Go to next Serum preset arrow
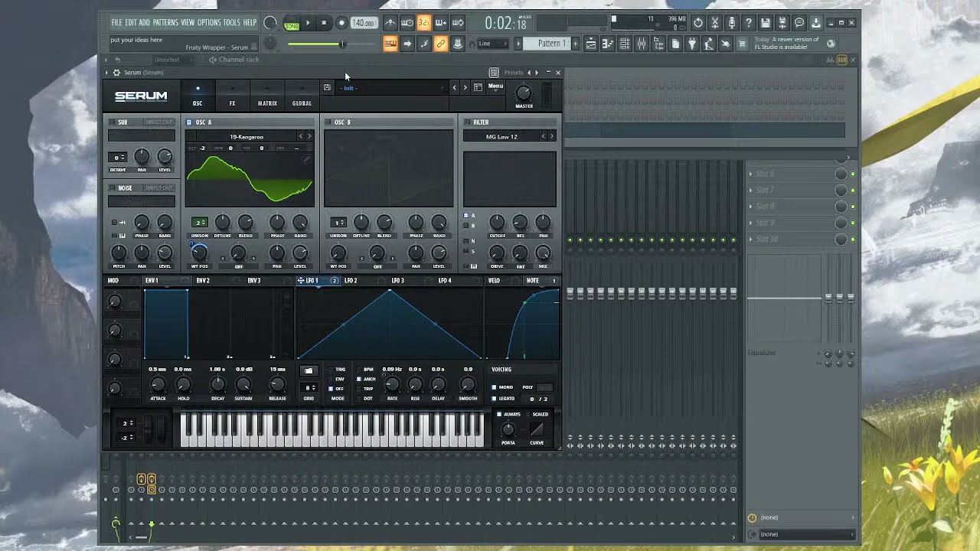This screenshot has width=980, height=551. 465,87
